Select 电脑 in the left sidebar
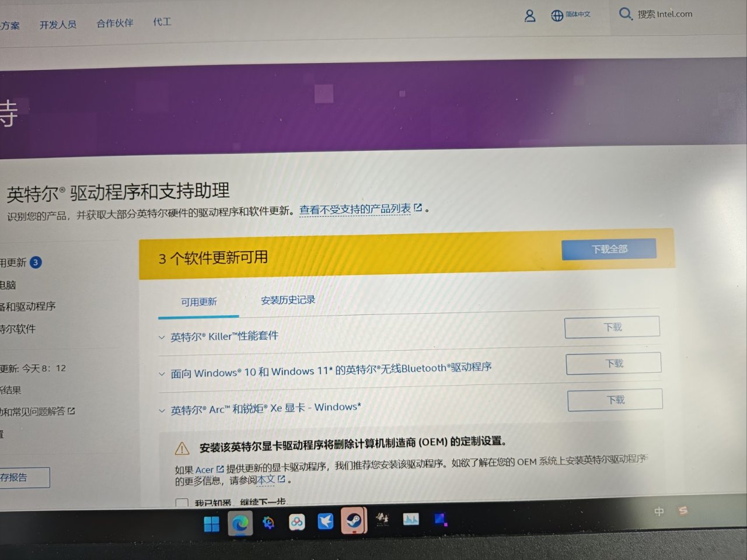The image size is (747, 560). coord(8,285)
